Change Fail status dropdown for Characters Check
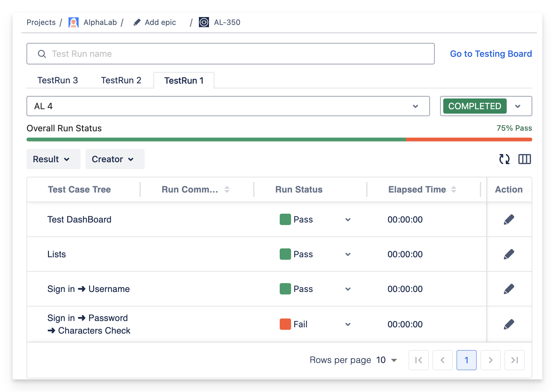 pyautogui.click(x=348, y=324)
